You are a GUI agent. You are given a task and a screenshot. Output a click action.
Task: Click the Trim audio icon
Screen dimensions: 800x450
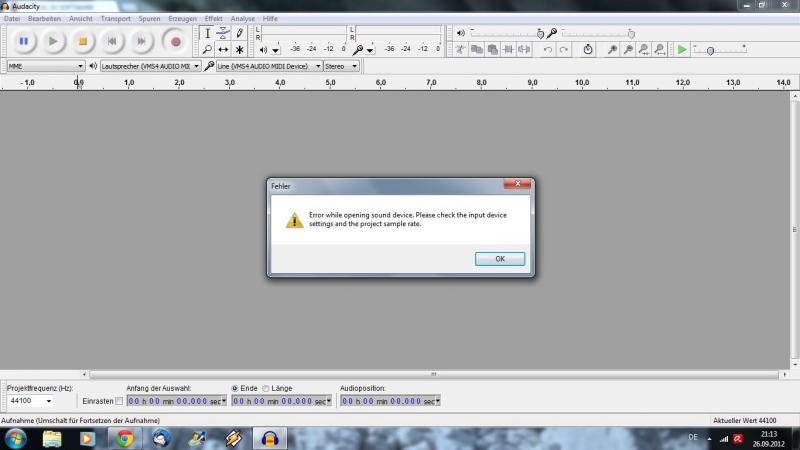(508, 49)
